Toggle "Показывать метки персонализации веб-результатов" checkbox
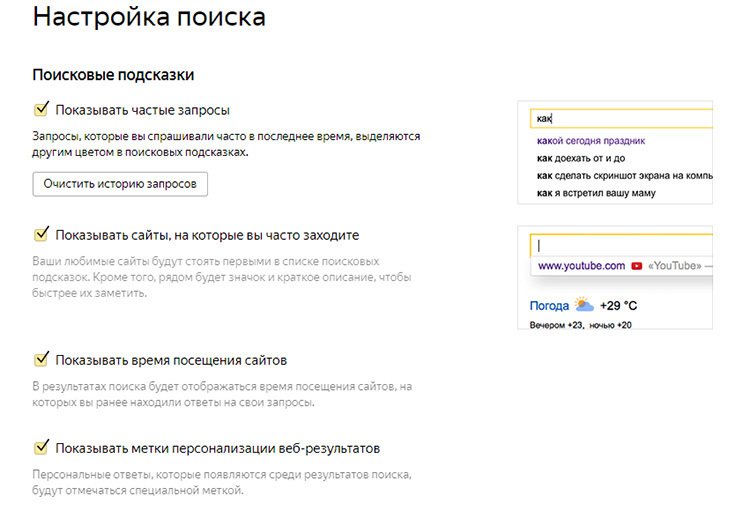The width and height of the screenshot is (750, 518). pos(41,447)
